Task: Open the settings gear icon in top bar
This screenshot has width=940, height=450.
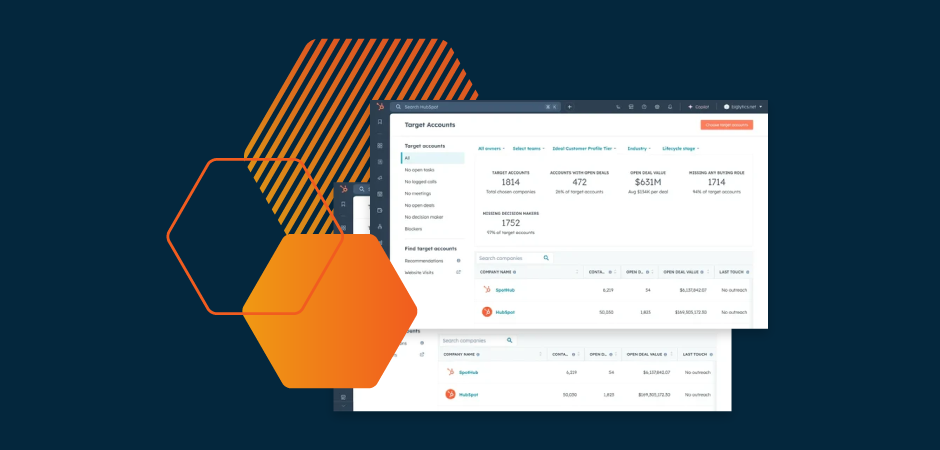Action: point(657,107)
